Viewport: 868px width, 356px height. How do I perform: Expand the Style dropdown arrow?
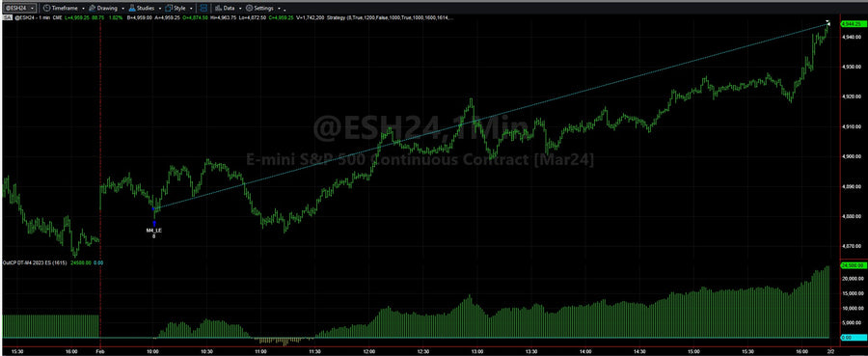tap(191, 9)
